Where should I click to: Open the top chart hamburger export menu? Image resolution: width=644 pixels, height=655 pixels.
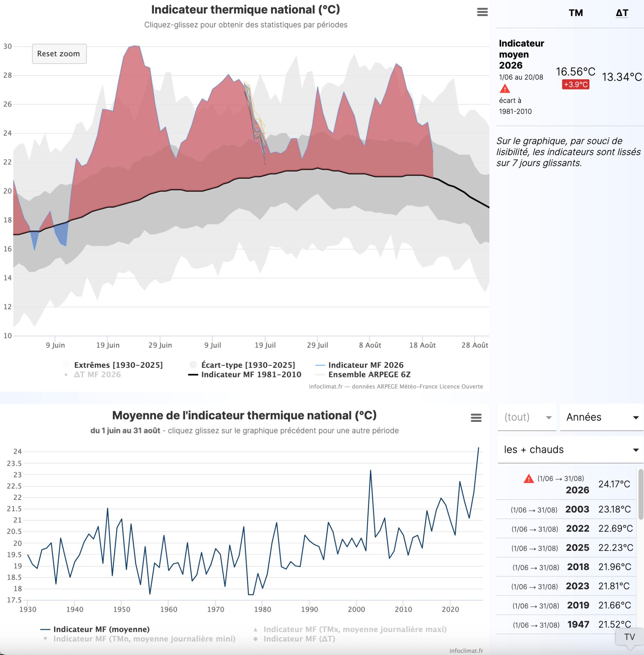(x=482, y=12)
